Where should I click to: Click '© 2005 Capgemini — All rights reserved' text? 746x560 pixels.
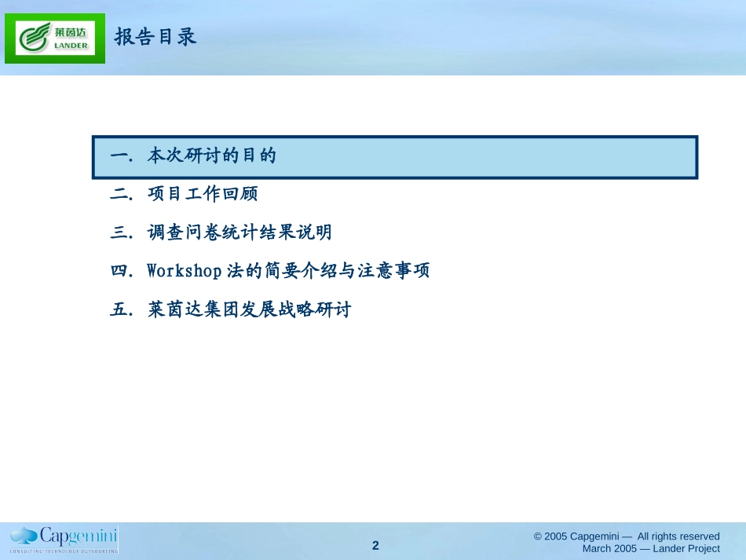(x=627, y=536)
